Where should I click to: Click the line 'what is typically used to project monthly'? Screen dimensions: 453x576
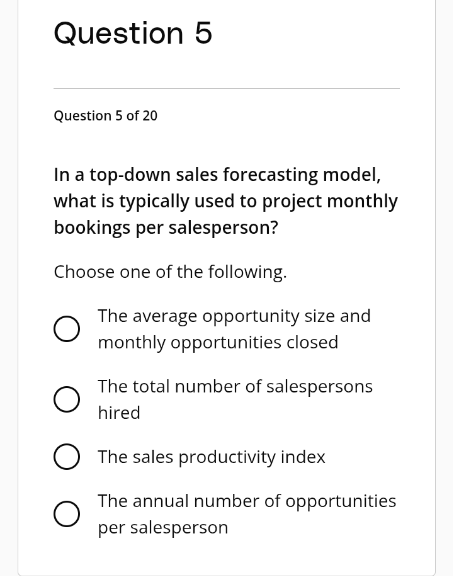click(x=226, y=201)
